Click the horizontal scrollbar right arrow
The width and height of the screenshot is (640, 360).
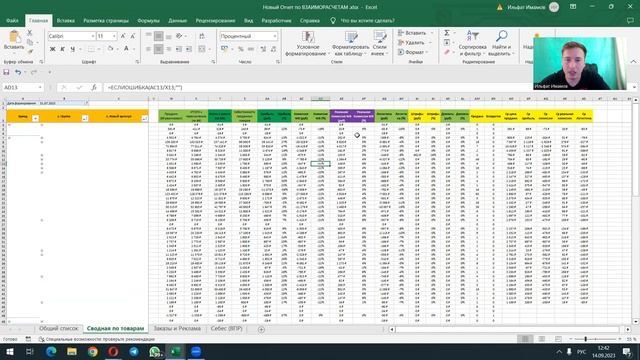[x=628, y=329]
